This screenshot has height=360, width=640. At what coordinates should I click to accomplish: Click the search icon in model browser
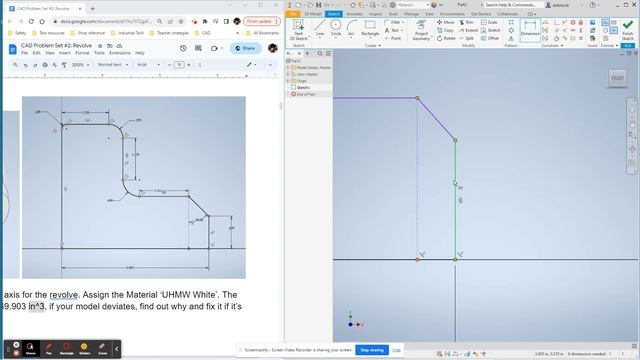tap(320, 53)
